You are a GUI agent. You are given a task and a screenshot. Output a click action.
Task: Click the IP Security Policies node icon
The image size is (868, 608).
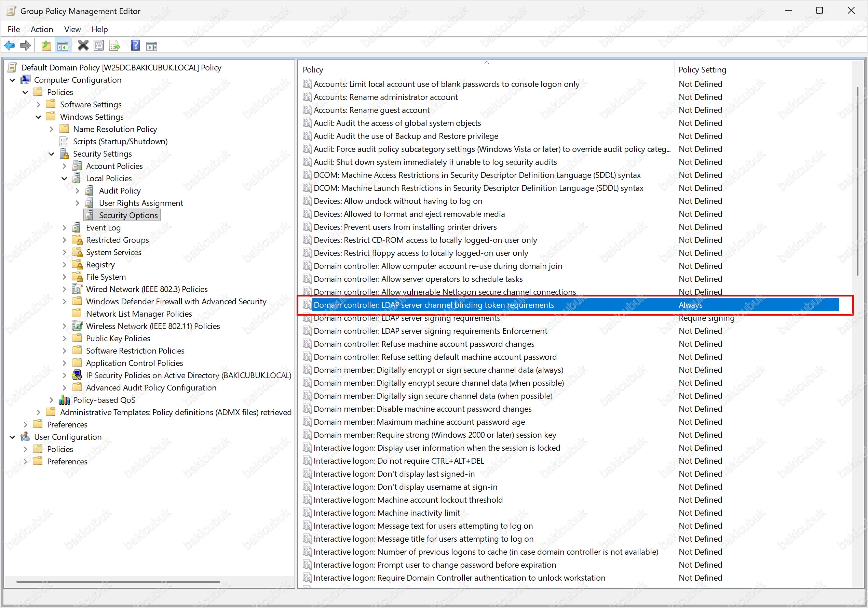(x=77, y=375)
